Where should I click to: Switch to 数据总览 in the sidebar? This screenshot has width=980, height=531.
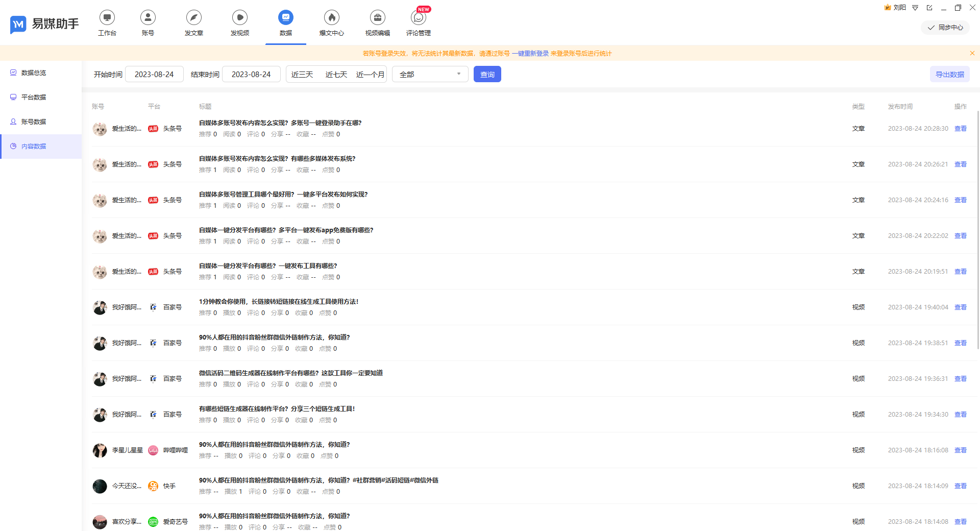[34, 73]
